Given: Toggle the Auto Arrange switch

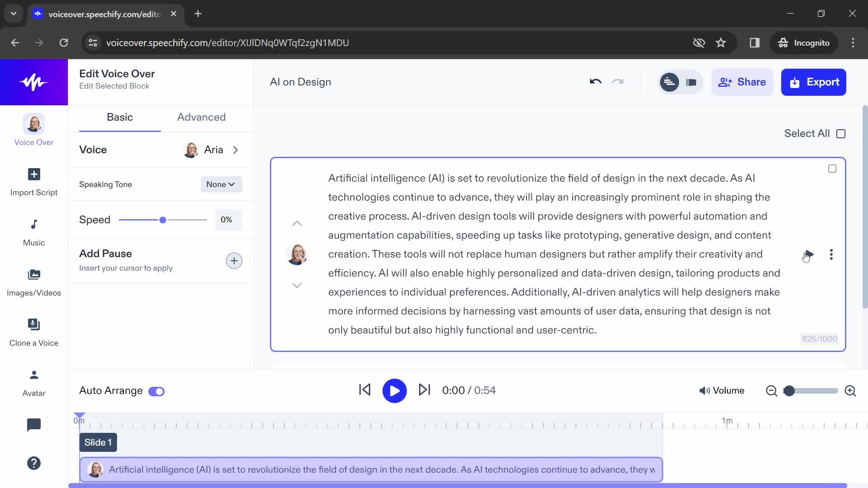Looking at the screenshot, I should 157,390.
